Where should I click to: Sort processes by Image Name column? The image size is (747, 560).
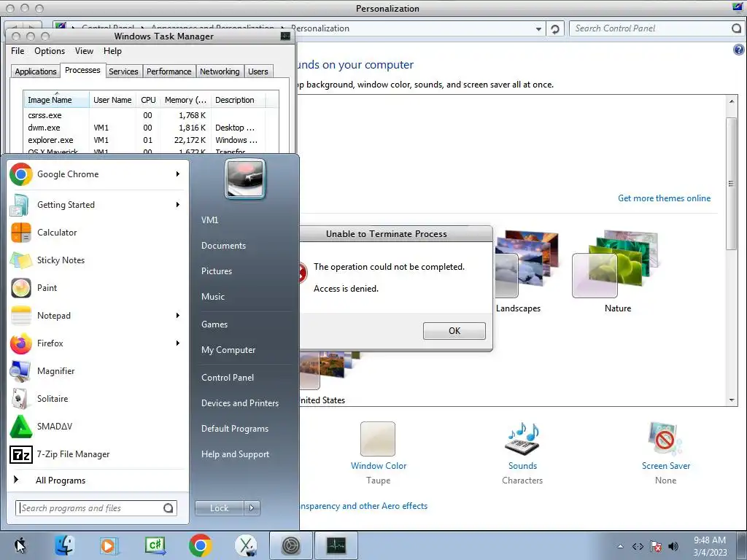[56, 100]
